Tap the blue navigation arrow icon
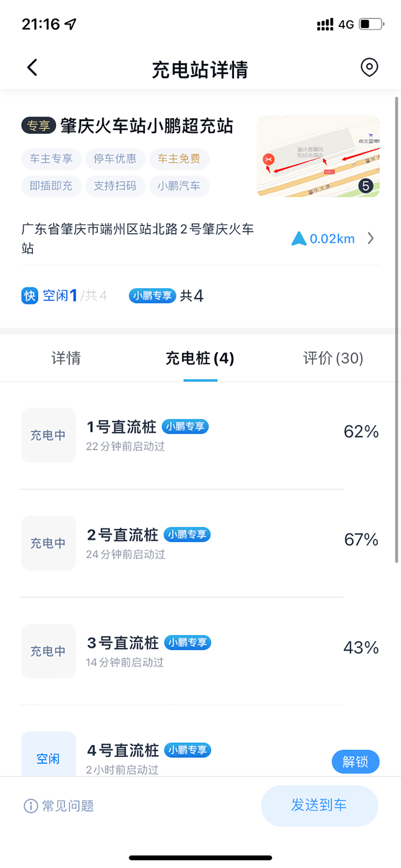The width and height of the screenshot is (401, 868). [299, 238]
